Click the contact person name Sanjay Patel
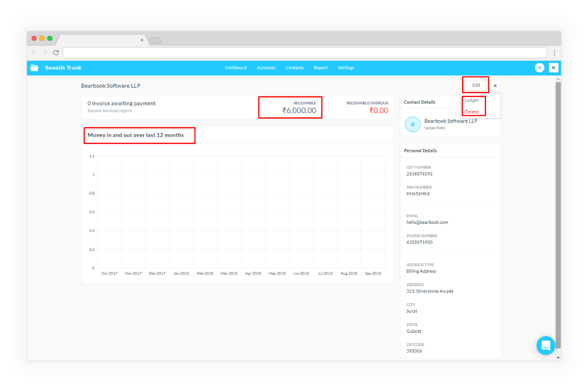This screenshot has height=392, width=588. tap(435, 128)
